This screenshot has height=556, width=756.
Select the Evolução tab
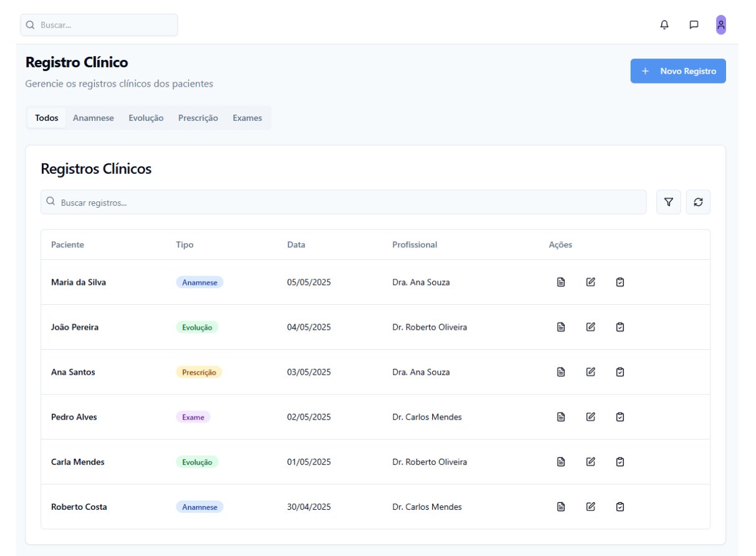(x=146, y=118)
